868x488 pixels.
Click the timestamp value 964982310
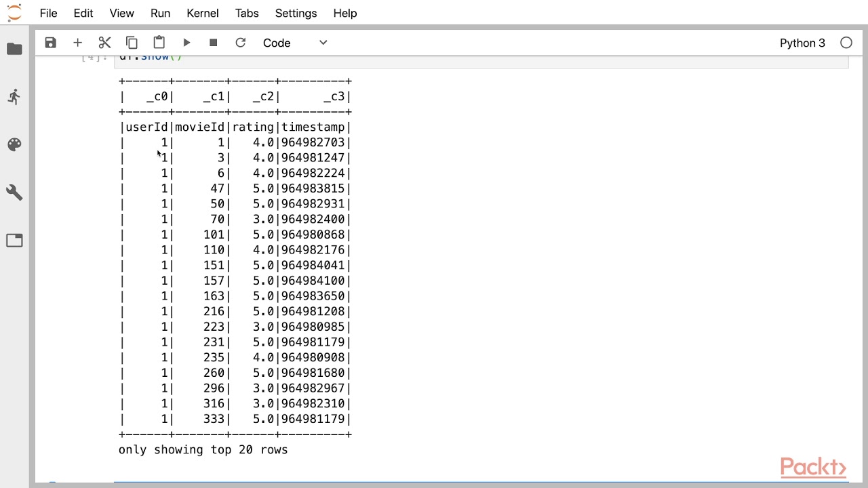pyautogui.click(x=313, y=404)
